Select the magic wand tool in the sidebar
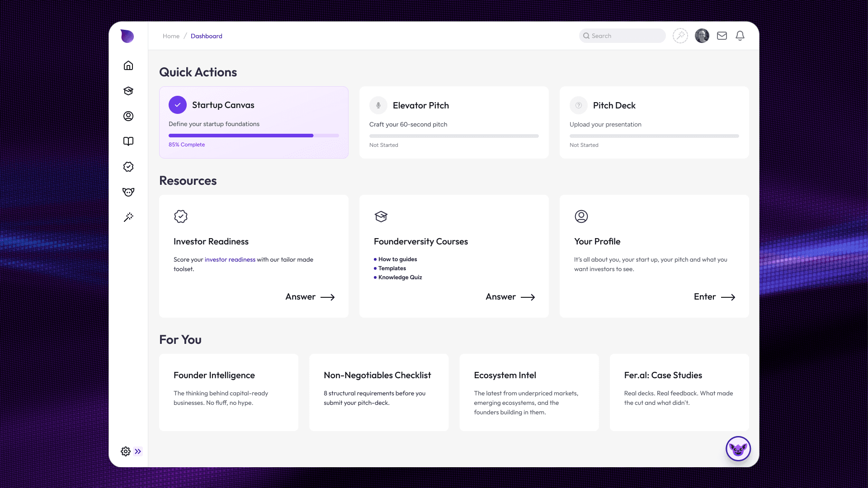 [x=128, y=217]
